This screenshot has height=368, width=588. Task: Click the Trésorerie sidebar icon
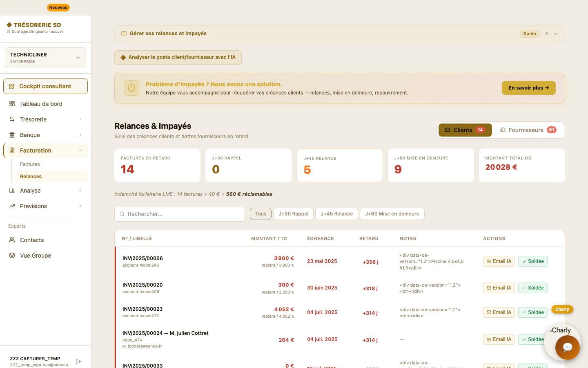[12, 119]
